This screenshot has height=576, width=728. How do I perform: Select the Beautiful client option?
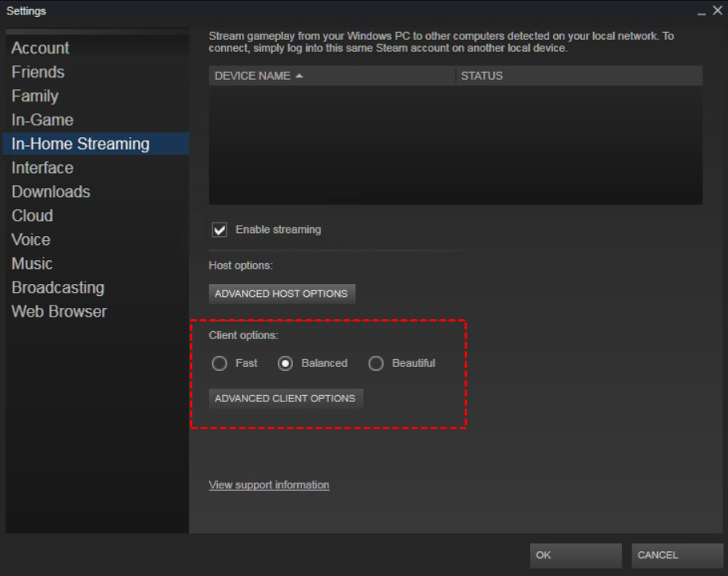(376, 363)
